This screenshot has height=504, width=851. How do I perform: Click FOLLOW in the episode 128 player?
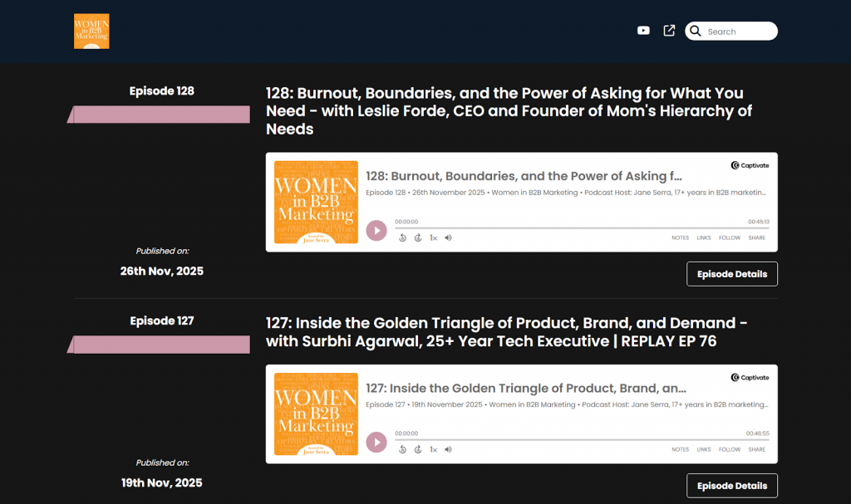pyautogui.click(x=730, y=238)
